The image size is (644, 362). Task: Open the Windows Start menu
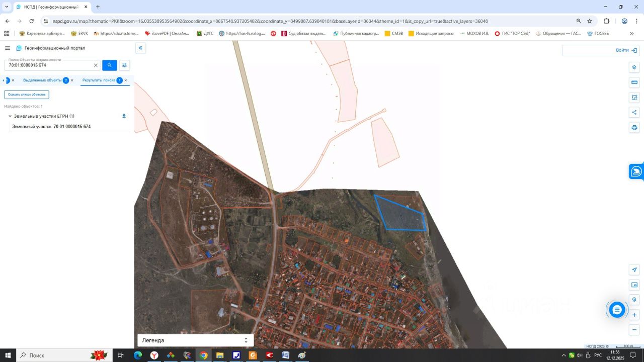pos(8,355)
